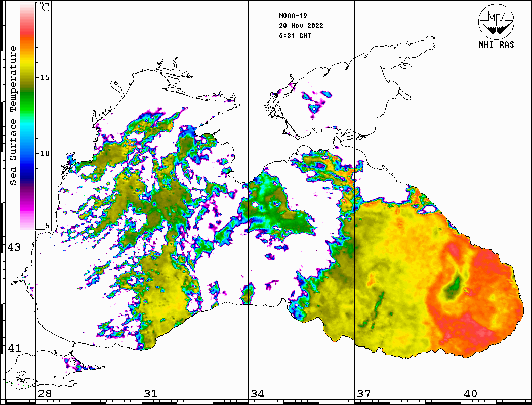The height and width of the screenshot is (405, 532).
Task: Click latitude label '41'
Action: (14, 348)
